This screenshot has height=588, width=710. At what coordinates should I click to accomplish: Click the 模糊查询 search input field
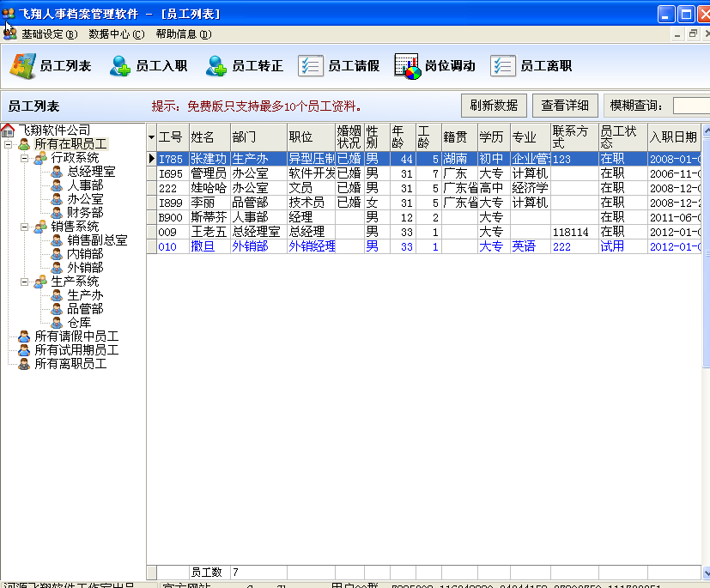[x=691, y=106]
